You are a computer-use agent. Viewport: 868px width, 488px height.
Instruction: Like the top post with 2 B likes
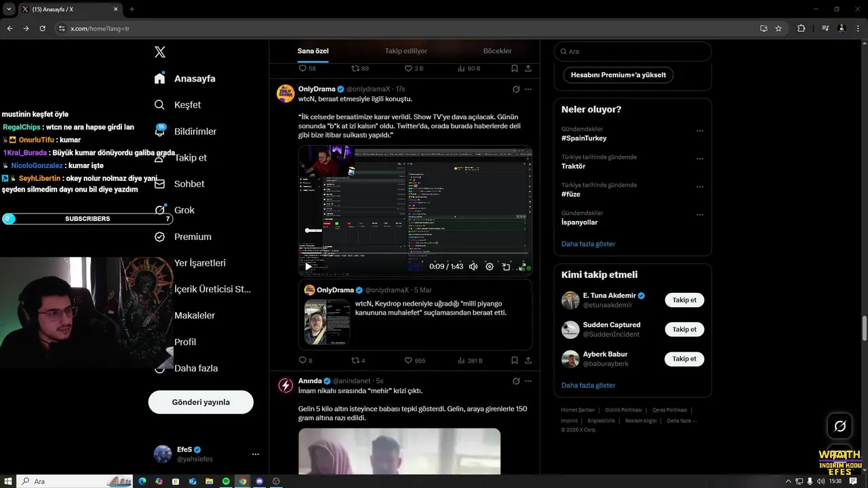[x=414, y=68]
